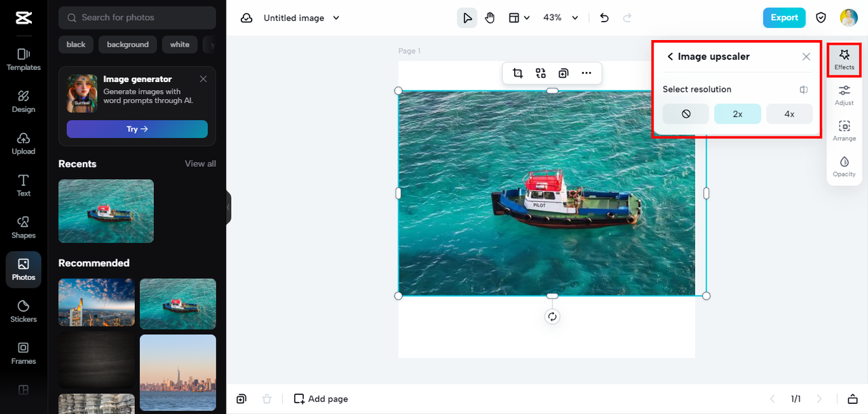Open the Shapes sidebar panel
Viewport: 868px width, 414px height.
(24, 227)
